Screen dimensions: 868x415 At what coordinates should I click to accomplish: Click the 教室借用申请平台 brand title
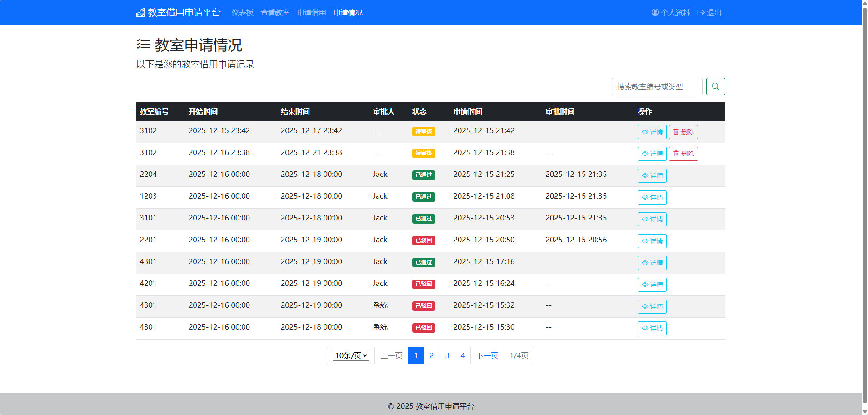coord(184,12)
